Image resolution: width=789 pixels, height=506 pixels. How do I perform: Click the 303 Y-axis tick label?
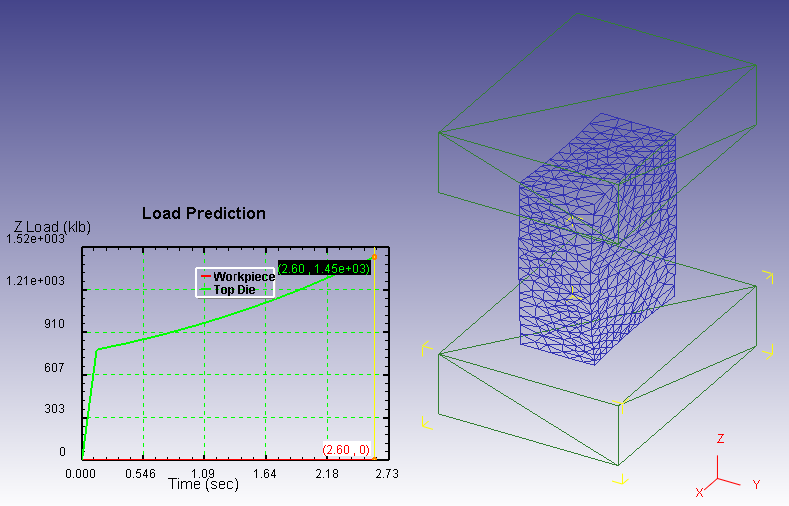(x=54, y=409)
